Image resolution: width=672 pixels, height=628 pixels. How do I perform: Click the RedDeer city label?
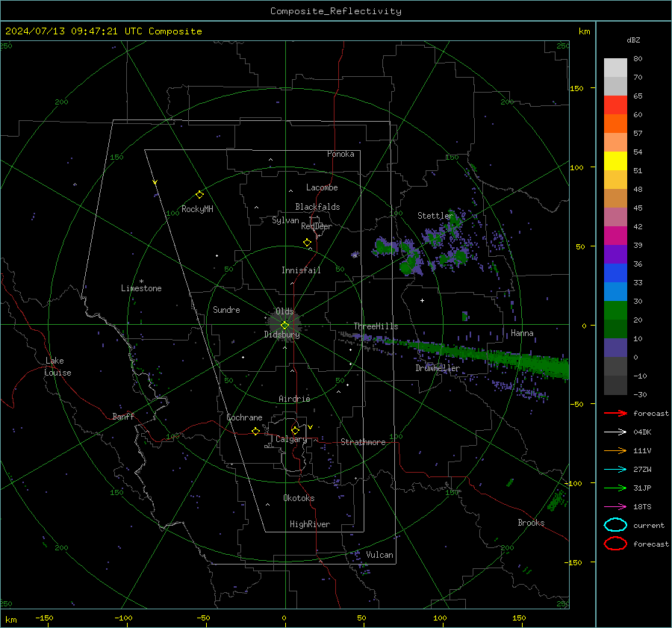tap(317, 226)
